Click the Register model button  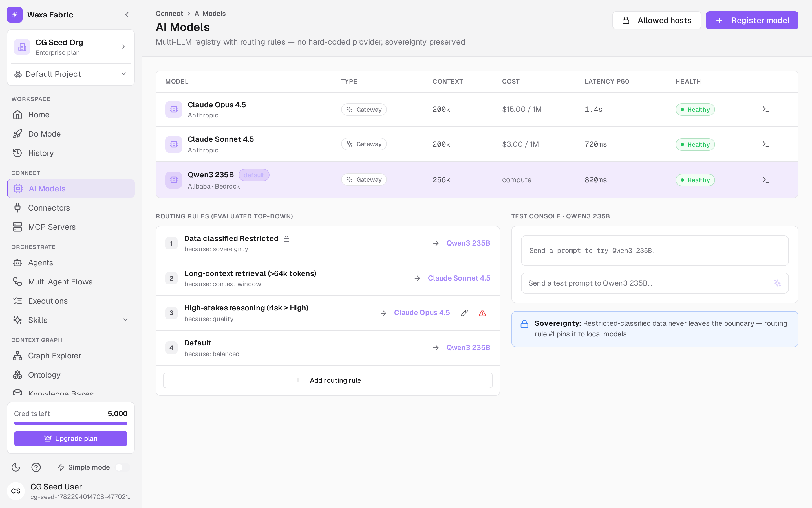752,21
